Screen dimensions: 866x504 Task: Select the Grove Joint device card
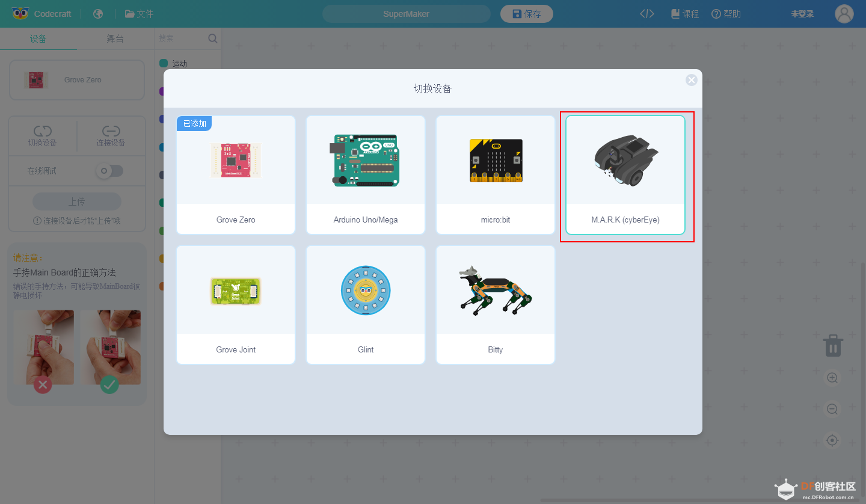236,305
